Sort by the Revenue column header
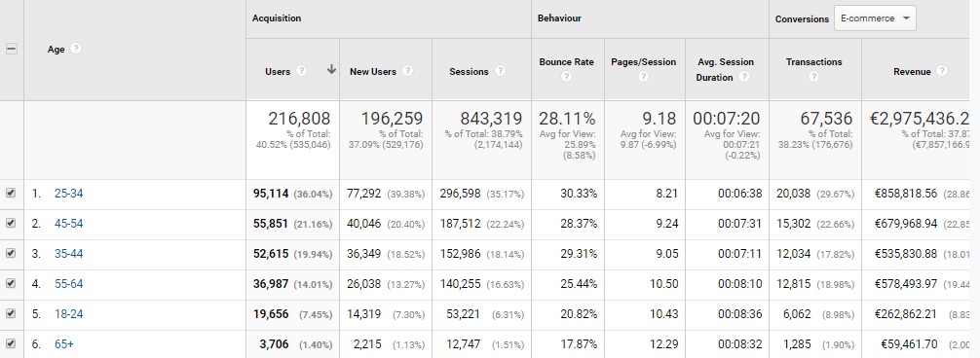Viewport: 980px width, 358px height. [x=912, y=71]
